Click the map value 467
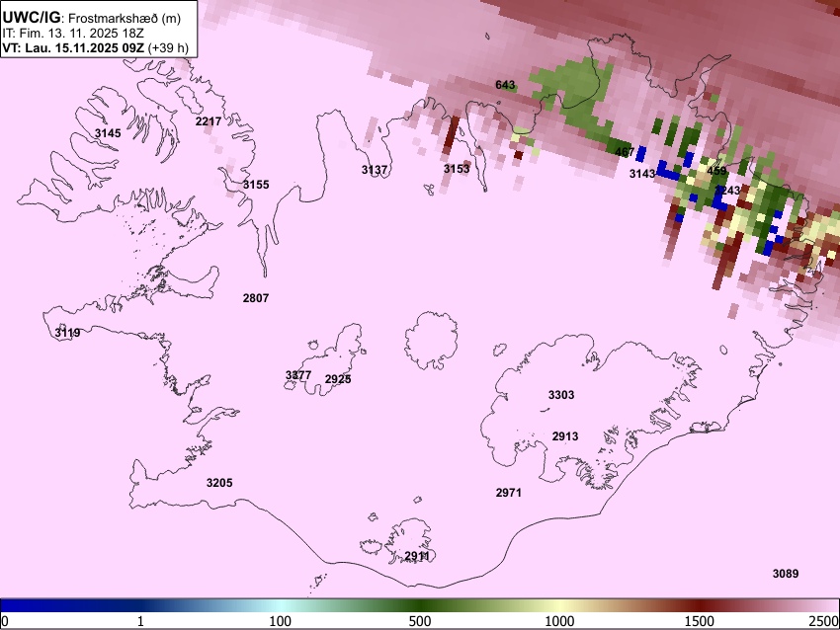 (x=625, y=152)
